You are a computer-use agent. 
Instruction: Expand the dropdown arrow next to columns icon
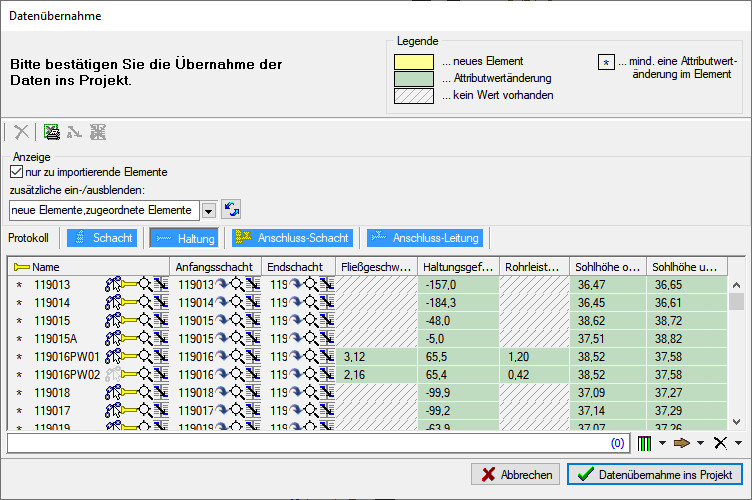(662, 443)
